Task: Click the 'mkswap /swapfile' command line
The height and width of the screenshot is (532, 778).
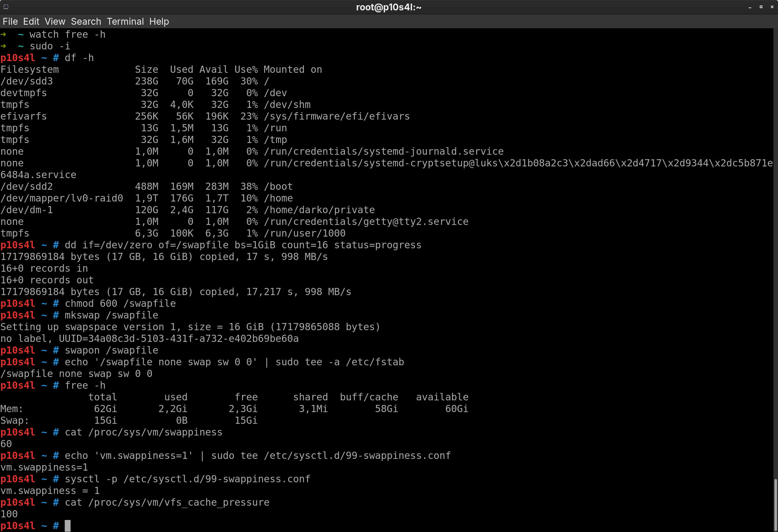Action: (111, 315)
